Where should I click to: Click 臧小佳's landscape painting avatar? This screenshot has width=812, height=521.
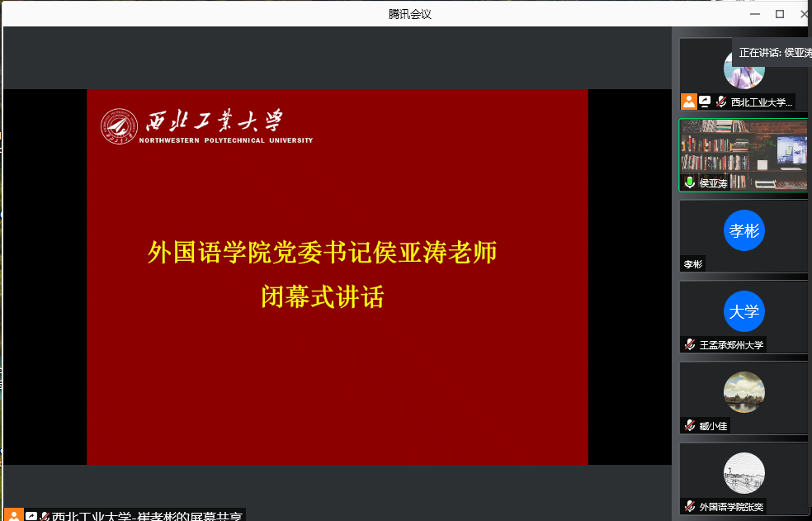(x=744, y=392)
